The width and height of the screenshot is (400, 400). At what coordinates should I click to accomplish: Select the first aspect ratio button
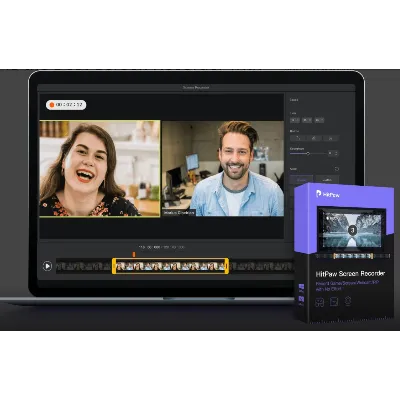click(x=295, y=120)
